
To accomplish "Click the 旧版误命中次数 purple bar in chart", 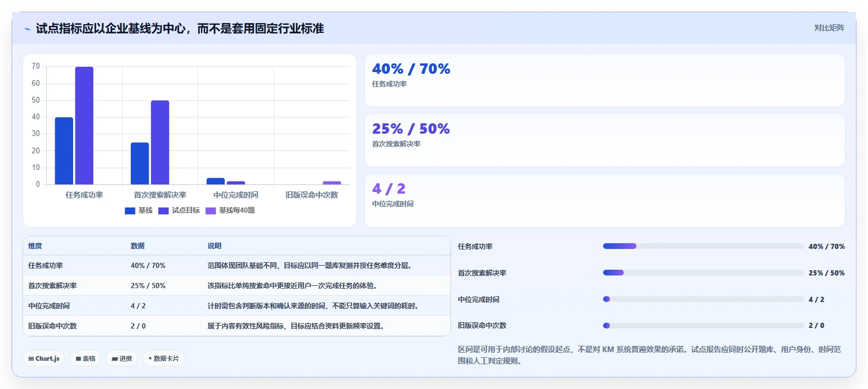I will [x=332, y=183].
